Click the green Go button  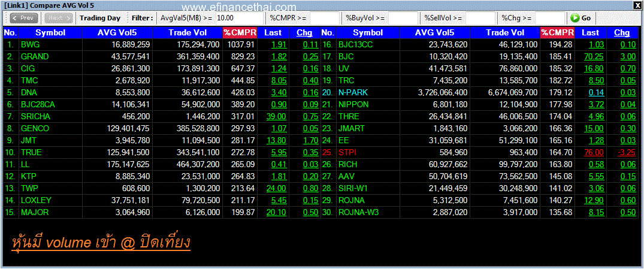tap(580, 18)
